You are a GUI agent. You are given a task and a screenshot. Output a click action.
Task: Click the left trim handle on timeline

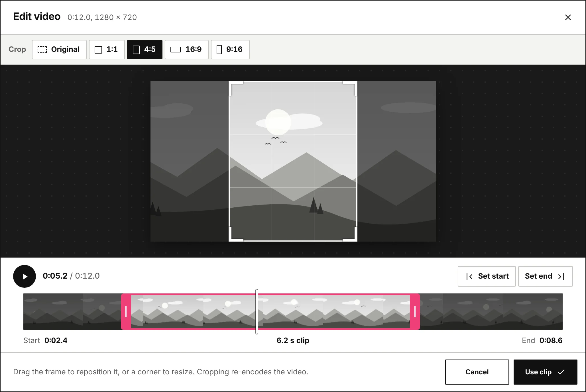click(126, 312)
